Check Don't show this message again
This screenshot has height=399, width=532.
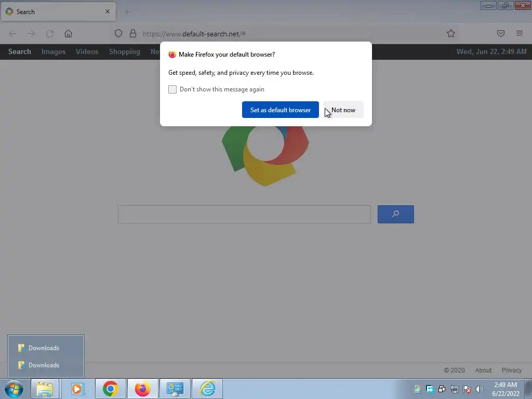172,89
